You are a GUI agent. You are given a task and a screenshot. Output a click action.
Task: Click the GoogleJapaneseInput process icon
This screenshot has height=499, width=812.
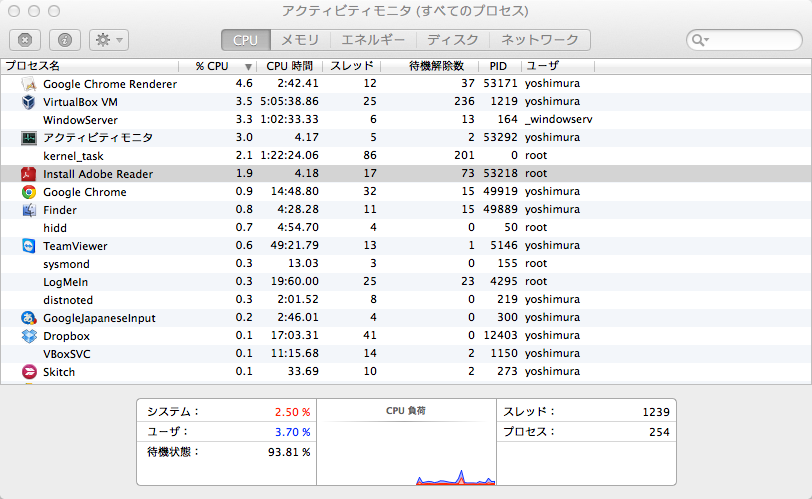click(29, 318)
